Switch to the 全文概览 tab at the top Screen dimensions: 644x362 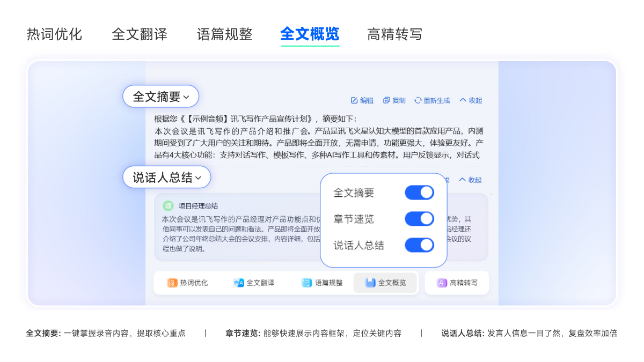point(310,34)
